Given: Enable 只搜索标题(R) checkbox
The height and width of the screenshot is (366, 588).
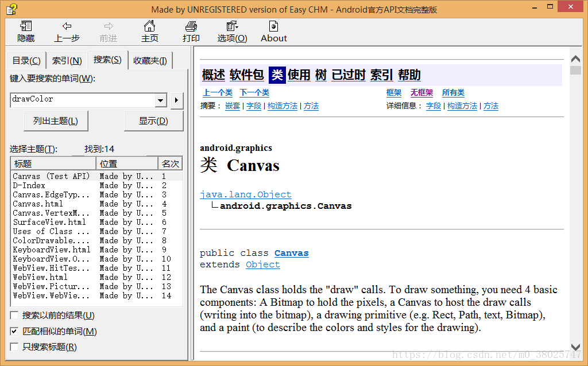Looking at the screenshot, I should [x=14, y=347].
